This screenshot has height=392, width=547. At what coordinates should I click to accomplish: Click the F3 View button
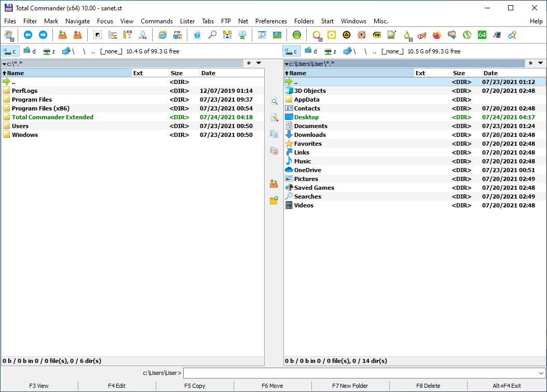tap(39, 386)
